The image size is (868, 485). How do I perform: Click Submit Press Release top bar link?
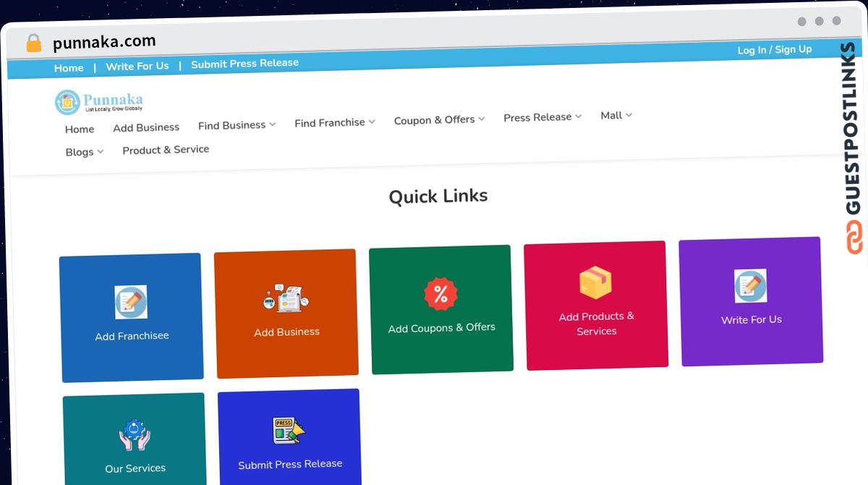click(244, 64)
